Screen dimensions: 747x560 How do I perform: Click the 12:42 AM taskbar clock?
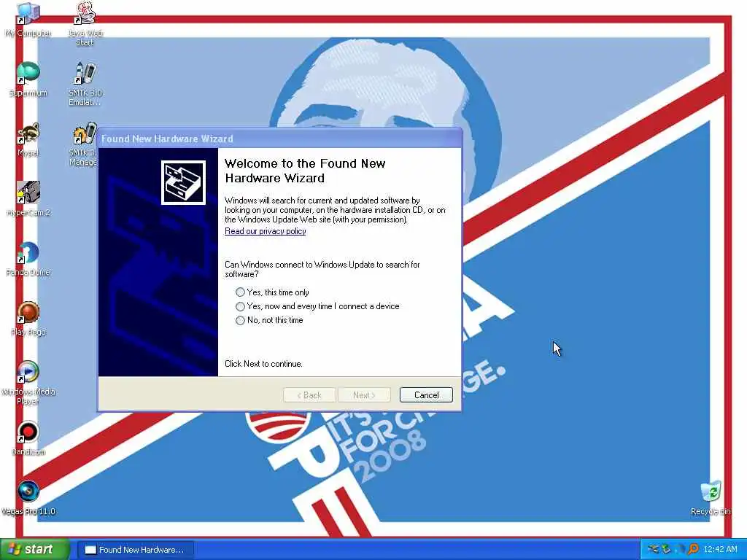click(x=720, y=550)
